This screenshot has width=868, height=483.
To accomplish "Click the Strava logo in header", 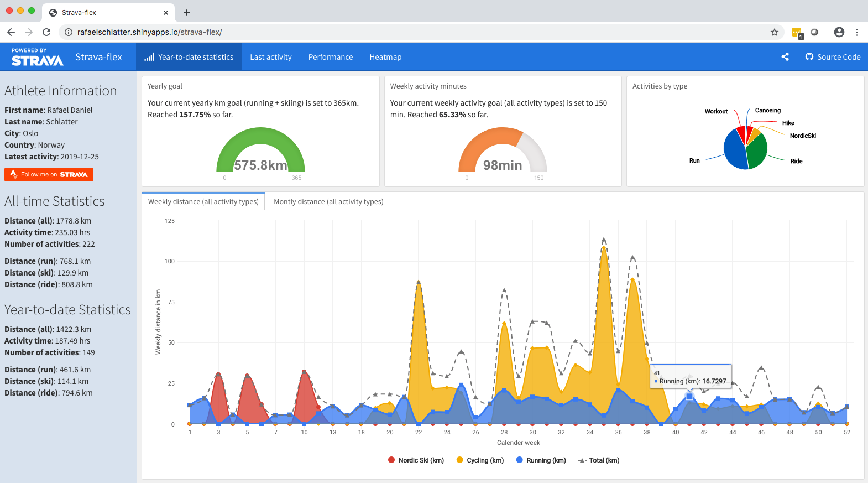I will click(x=38, y=57).
